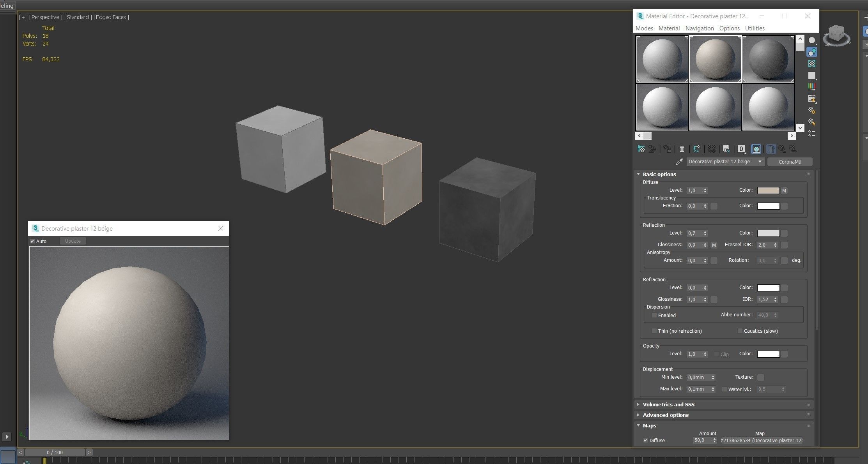Open Video Color Check icon
The image size is (868, 464).
pos(812,86)
